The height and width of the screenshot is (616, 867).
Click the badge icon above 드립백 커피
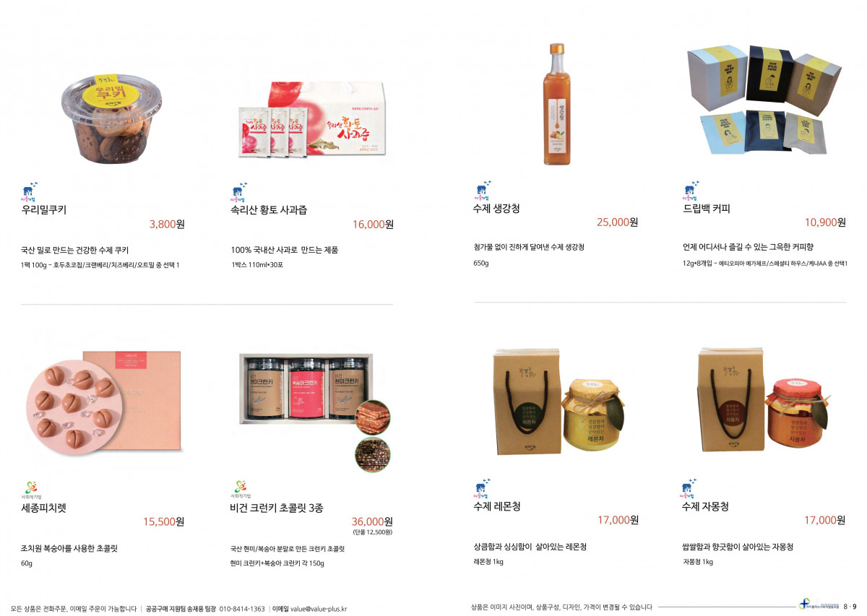click(691, 191)
